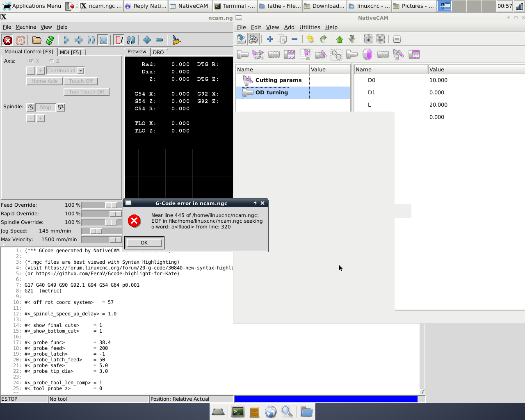Click the D0 value 10.000 cell

pos(476,80)
